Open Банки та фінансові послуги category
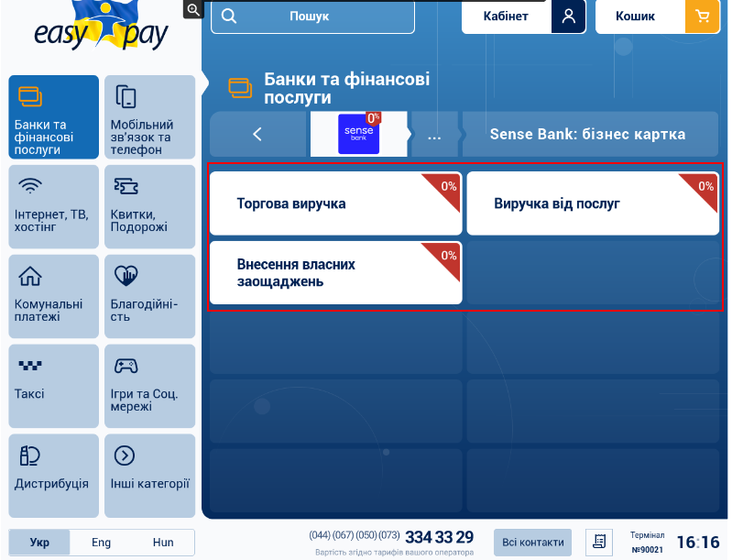The height and width of the screenshot is (560, 732). point(54,116)
